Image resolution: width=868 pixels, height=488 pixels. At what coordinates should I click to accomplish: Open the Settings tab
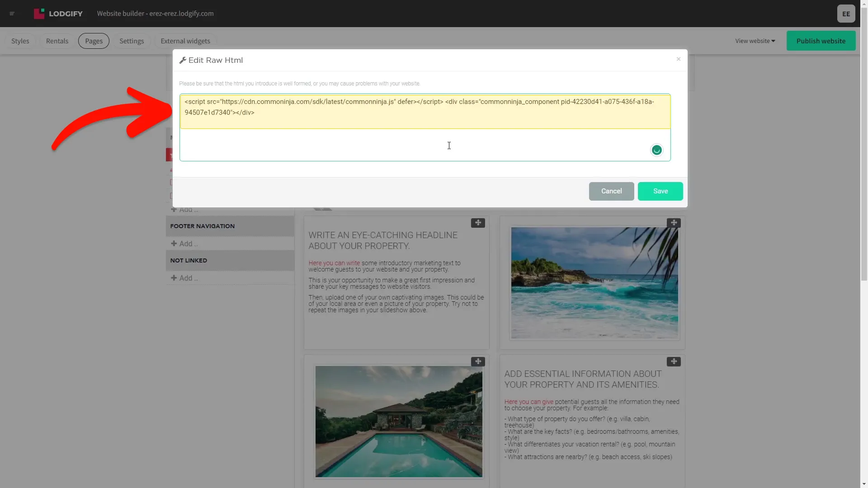pyautogui.click(x=132, y=41)
